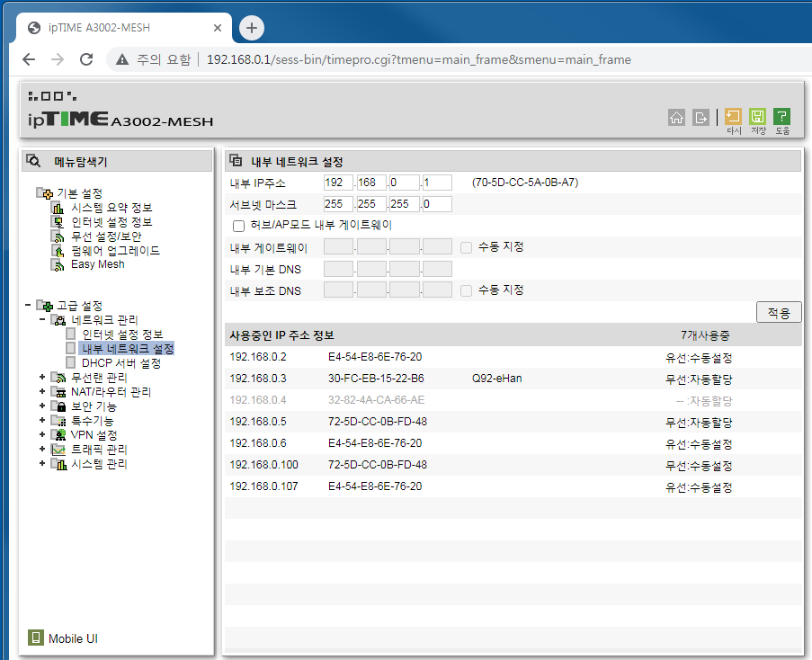Click the NAT/라우터 관리 icon
This screenshot has height=660, width=812.
(58, 392)
